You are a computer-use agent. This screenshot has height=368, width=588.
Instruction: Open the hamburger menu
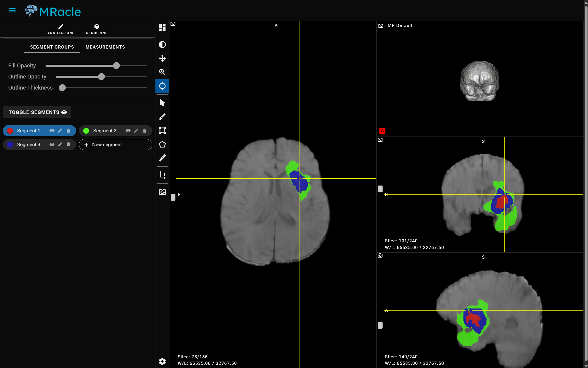coord(12,10)
